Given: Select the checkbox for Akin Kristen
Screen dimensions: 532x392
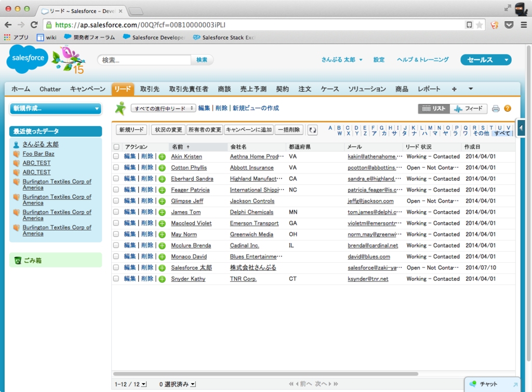Looking at the screenshot, I should click(116, 156).
